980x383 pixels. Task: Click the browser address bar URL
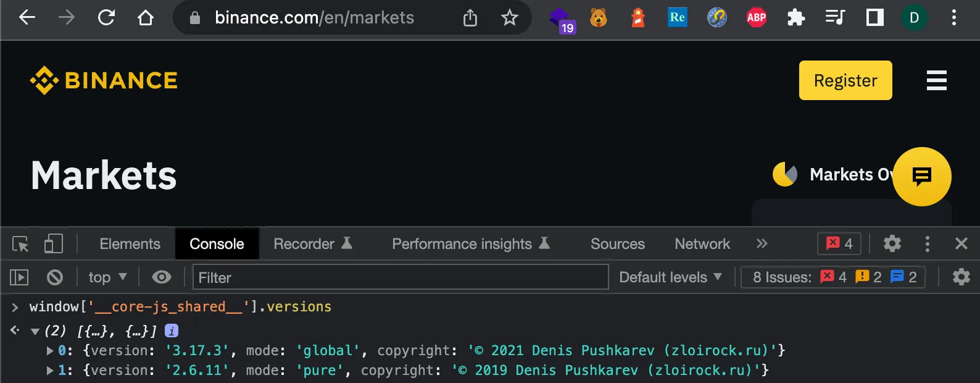(314, 17)
